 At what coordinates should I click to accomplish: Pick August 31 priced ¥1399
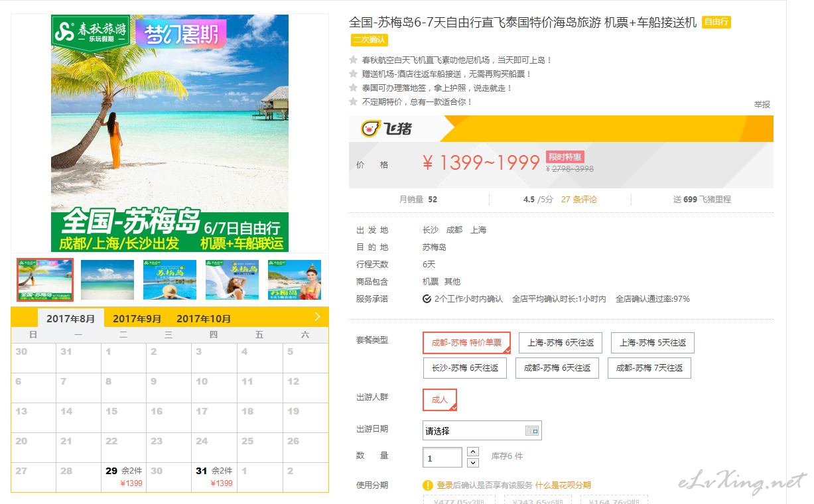(x=214, y=477)
